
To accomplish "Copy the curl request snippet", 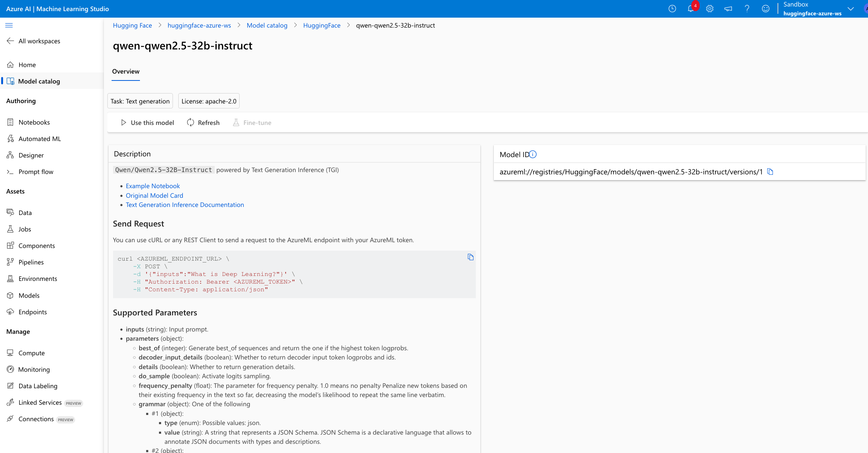I will tap(470, 257).
